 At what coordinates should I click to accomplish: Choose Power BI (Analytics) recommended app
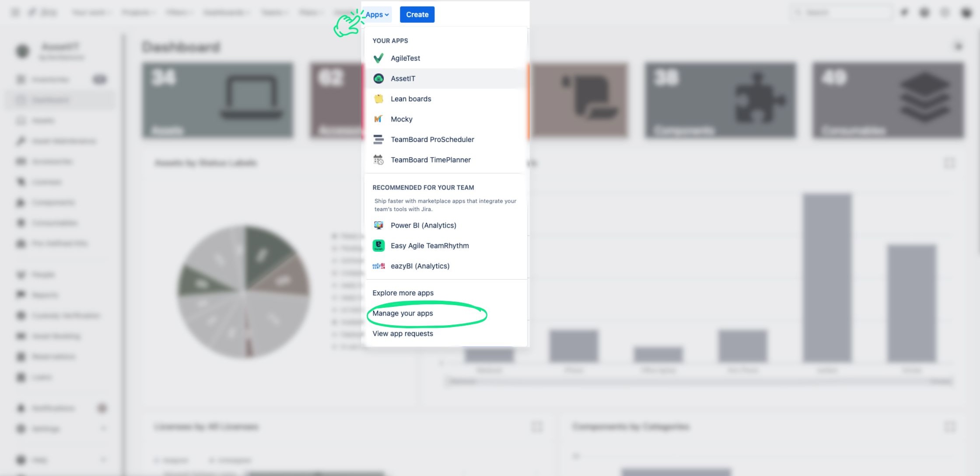[446, 226]
